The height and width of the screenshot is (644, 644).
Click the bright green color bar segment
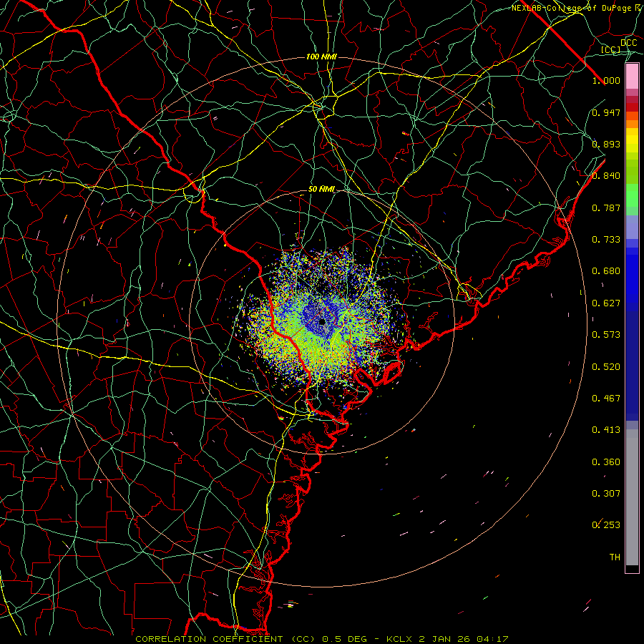coord(632,195)
